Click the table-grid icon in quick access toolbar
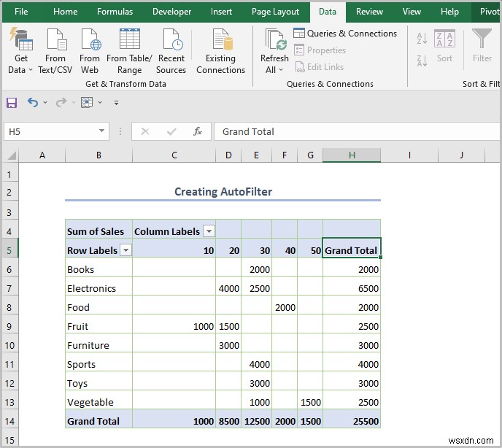The width and height of the screenshot is (502, 448). tap(87, 102)
